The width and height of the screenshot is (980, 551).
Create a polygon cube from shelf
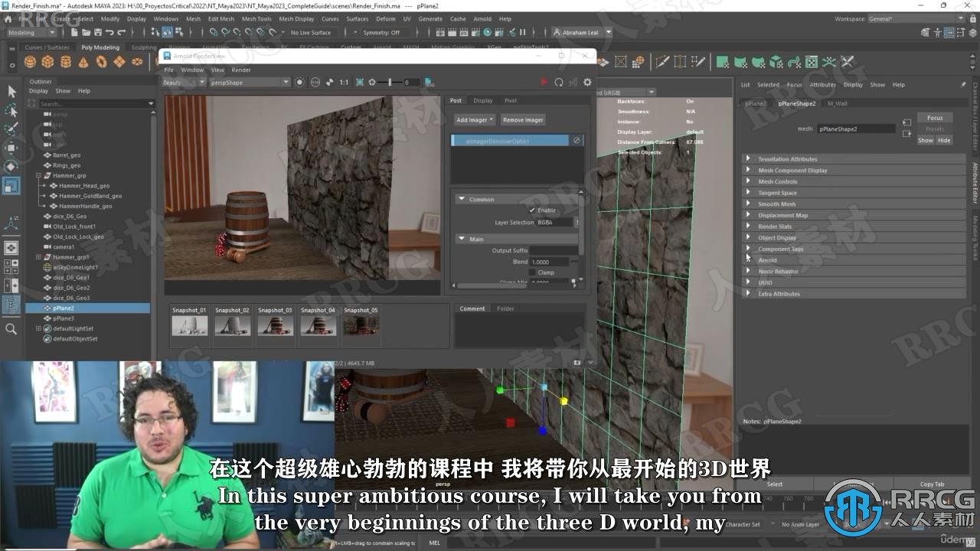pos(48,62)
